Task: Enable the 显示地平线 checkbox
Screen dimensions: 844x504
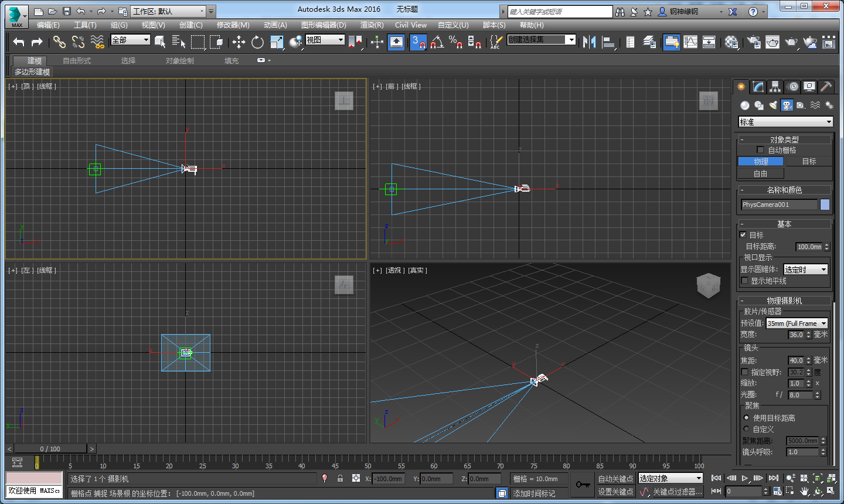Action: click(744, 281)
